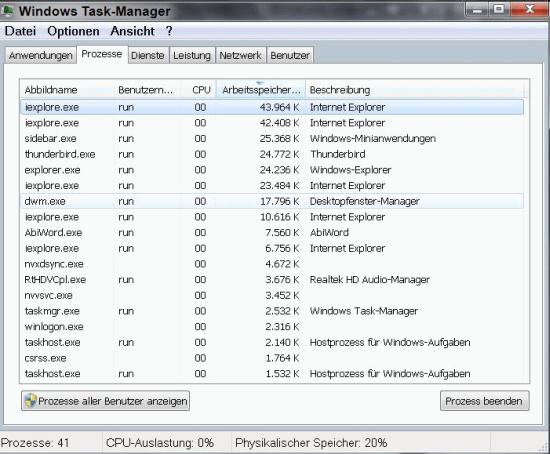Switch to the Dienste tab
The image size is (550, 454).
(x=148, y=55)
